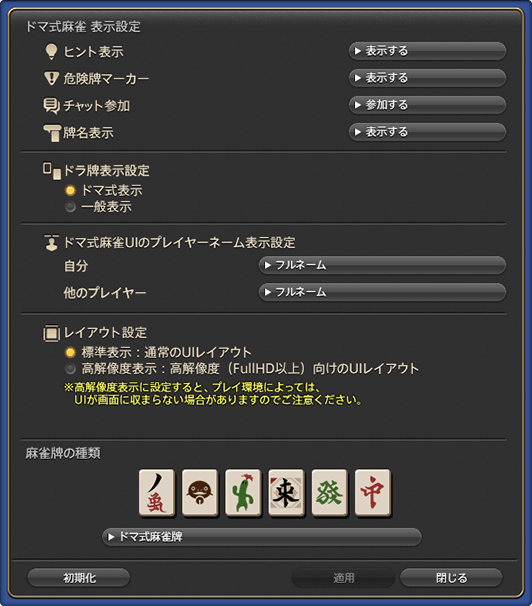532x606 pixels.
Task: Click the chat participation speech bubble icon
Action: pyautogui.click(x=51, y=105)
